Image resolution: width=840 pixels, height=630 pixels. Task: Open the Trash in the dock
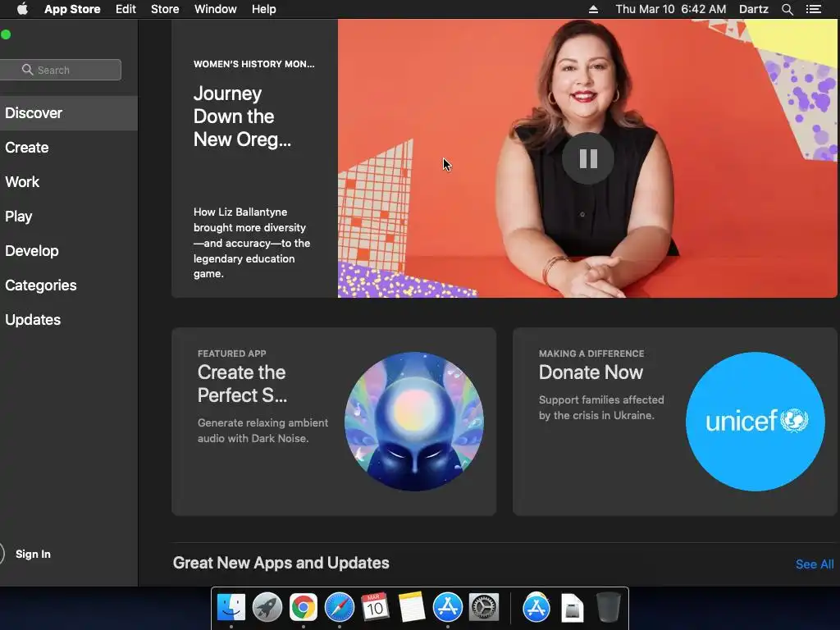[x=608, y=608]
